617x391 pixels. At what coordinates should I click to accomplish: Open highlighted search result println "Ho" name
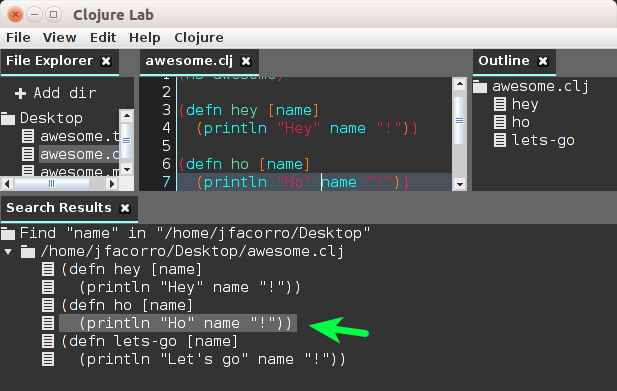(x=178, y=323)
